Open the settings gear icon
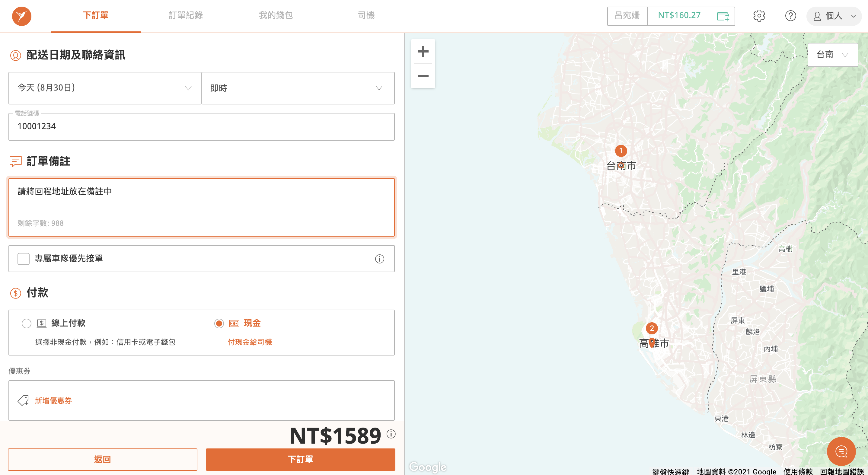The image size is (868, 475). [x=759, y=16]
